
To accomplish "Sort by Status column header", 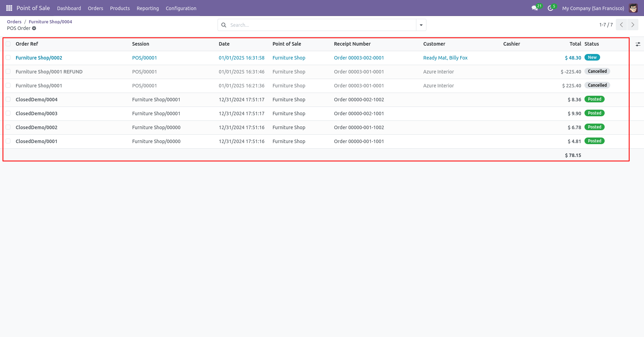I will coord(592,44).
